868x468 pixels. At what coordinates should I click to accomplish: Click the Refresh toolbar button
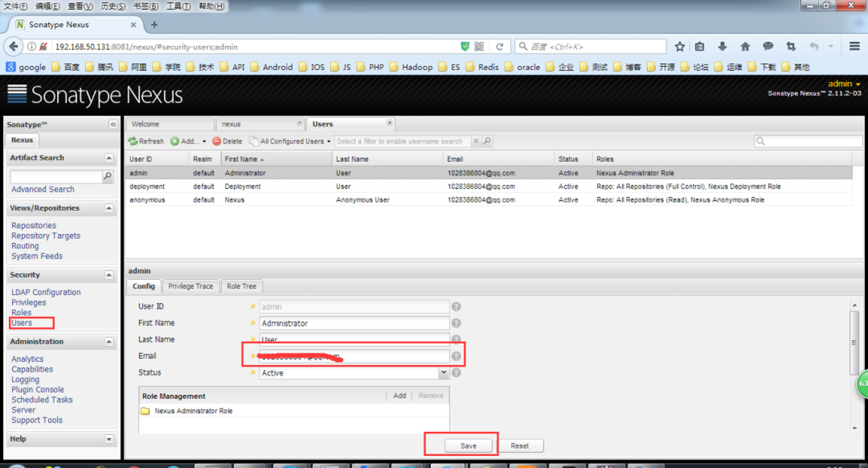pos(146,141)
